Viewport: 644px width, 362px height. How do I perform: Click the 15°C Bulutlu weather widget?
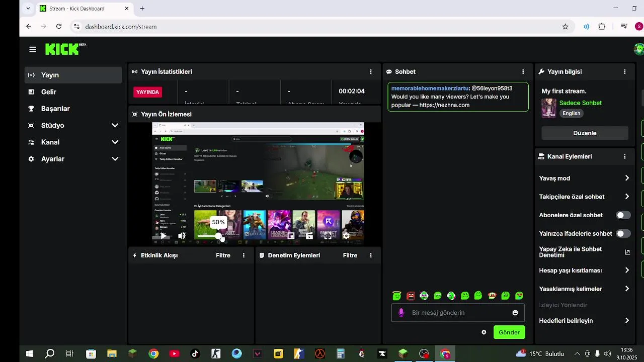click(x=540, y=354)
